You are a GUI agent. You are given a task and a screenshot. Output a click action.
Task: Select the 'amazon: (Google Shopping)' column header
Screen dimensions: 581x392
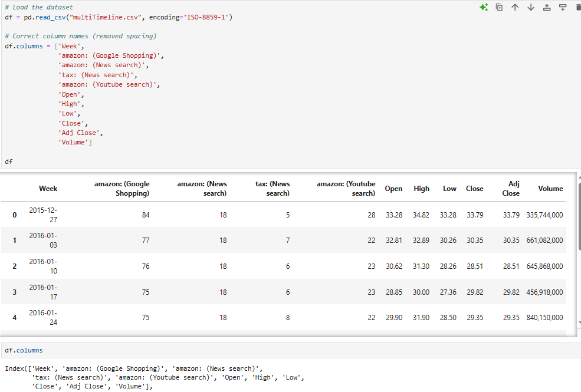(x=122, y=188)
